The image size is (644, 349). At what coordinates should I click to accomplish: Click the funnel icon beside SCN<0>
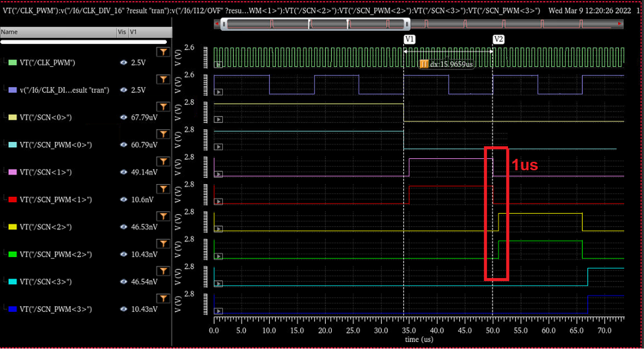point(163,106)
